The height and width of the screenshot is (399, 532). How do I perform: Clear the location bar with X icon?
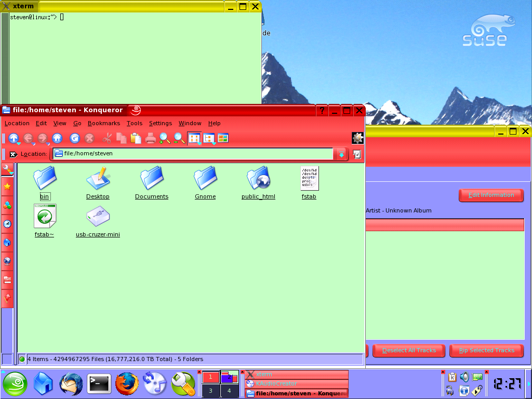click(13, 154)
